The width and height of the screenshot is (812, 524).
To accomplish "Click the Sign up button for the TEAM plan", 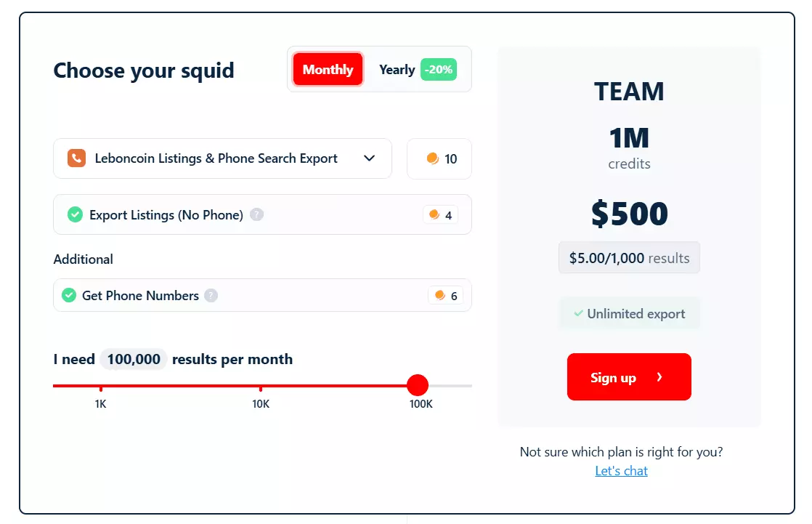I will [x=629, y=377].
